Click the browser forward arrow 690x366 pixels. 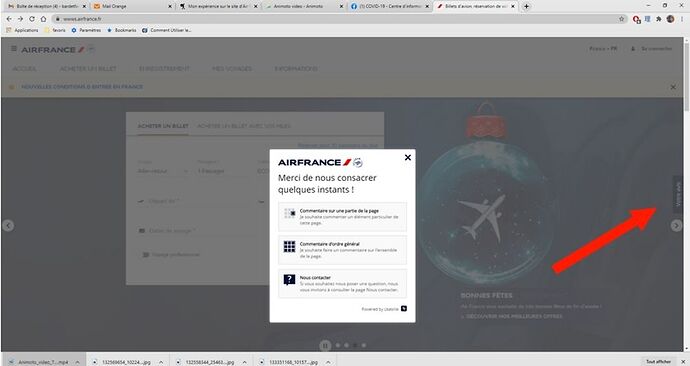coord(20,19)
